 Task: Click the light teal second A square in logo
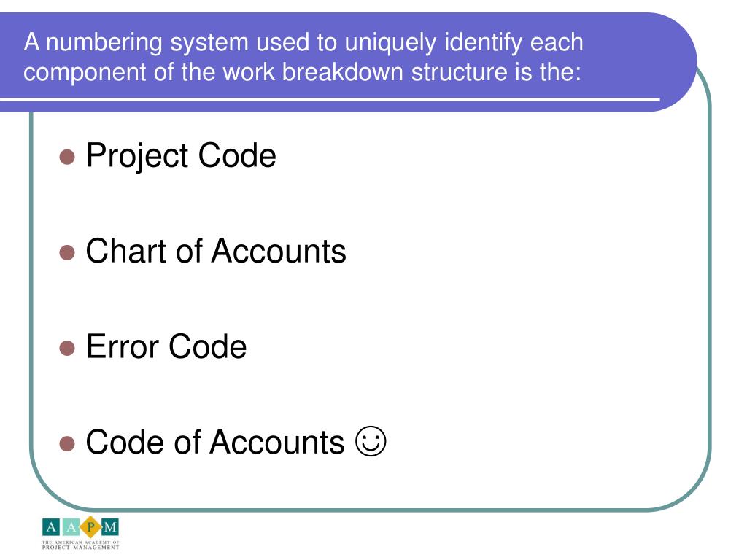(x=71, y=527)
